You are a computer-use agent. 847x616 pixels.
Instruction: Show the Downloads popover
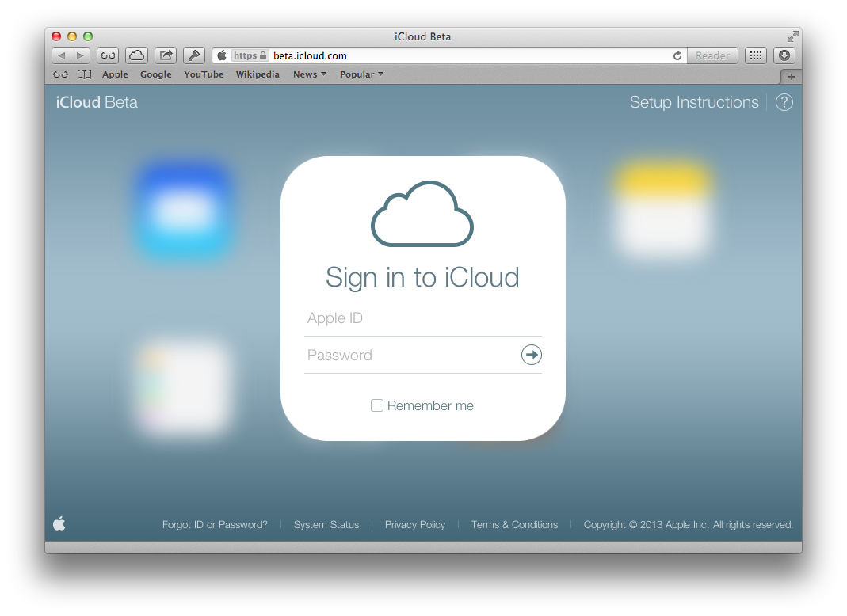pos(784,55)
